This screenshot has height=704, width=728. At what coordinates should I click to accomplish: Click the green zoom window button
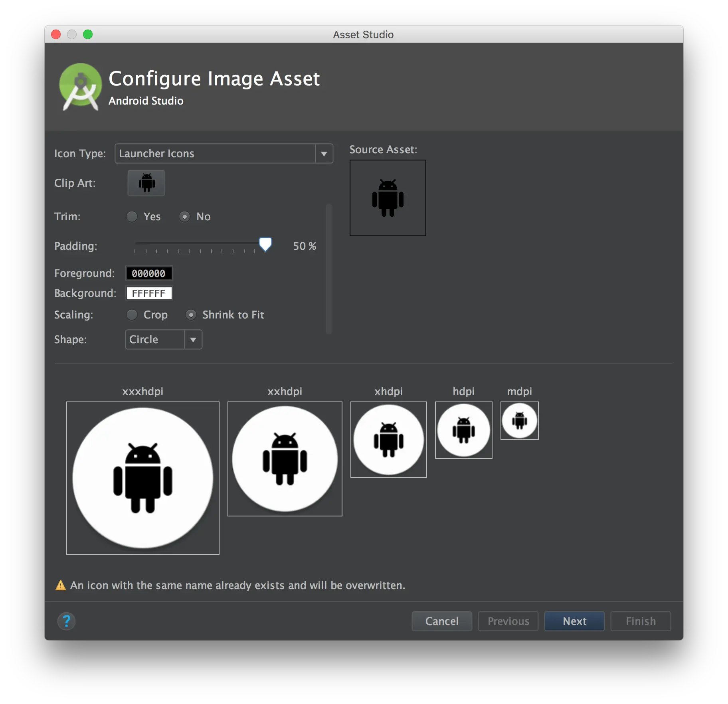click(x=88, y=35)
